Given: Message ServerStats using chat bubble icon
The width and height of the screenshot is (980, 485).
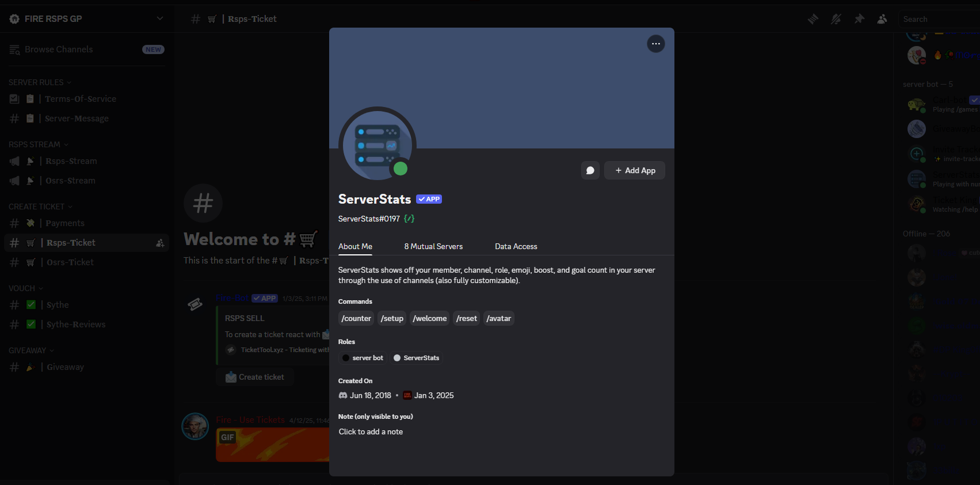Looking at the screenshot, I should [590, 170].
